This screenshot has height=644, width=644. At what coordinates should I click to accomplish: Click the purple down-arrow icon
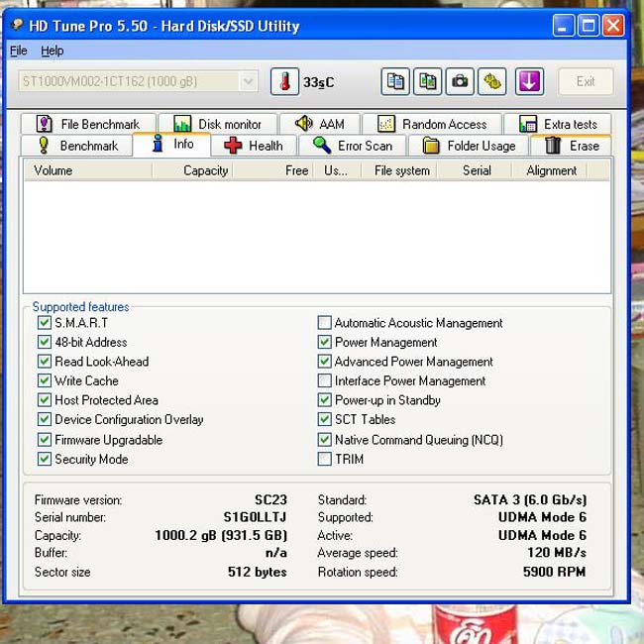click(x=529, y=81)
